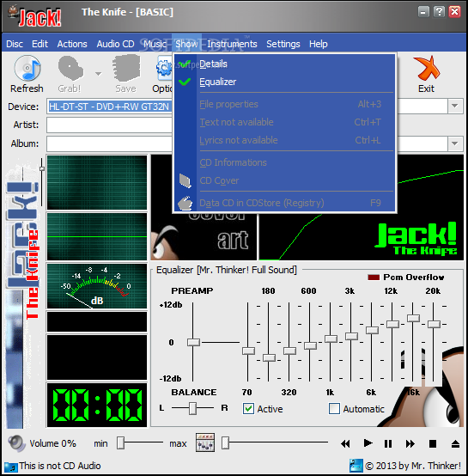Select Lyrics not available menu entry
This screenshot has width=468, height=476.
tap(285, 140)
